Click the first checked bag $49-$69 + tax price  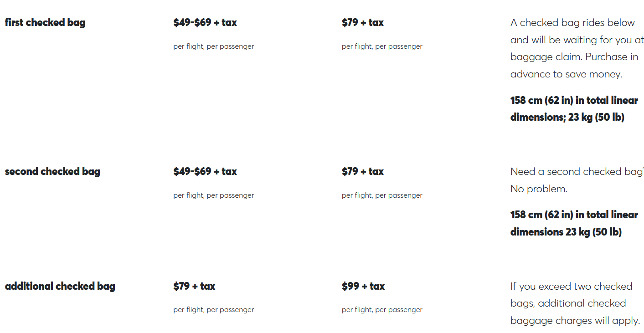click(x=205, y=22)
